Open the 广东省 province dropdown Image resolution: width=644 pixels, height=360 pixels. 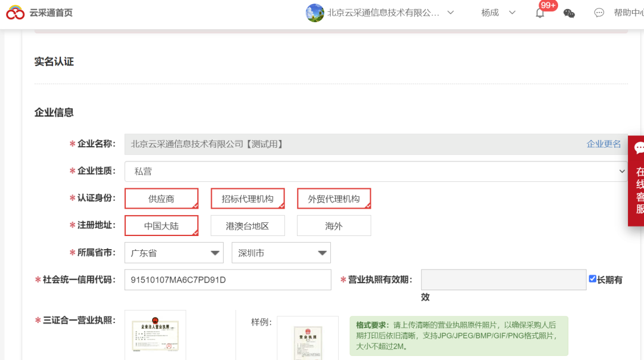tap(174, 253)
